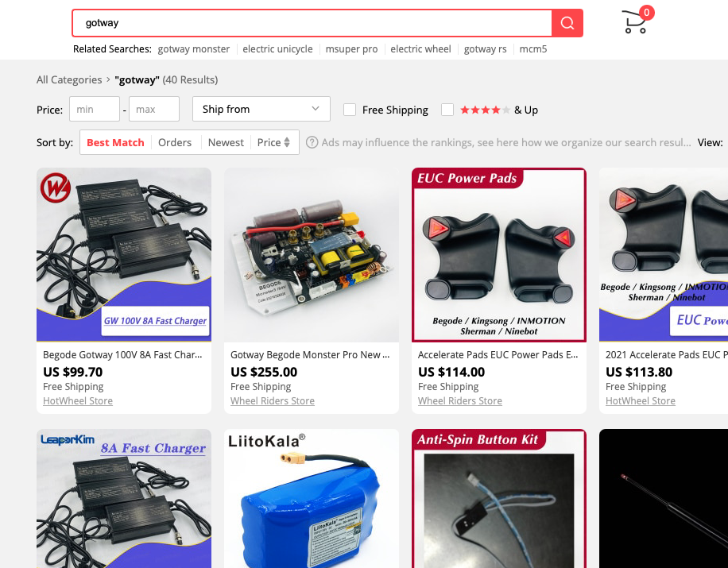728x568 pixels.
Task: Visit HotWheel Store under the $113.80 item
Action: [641, 401]
